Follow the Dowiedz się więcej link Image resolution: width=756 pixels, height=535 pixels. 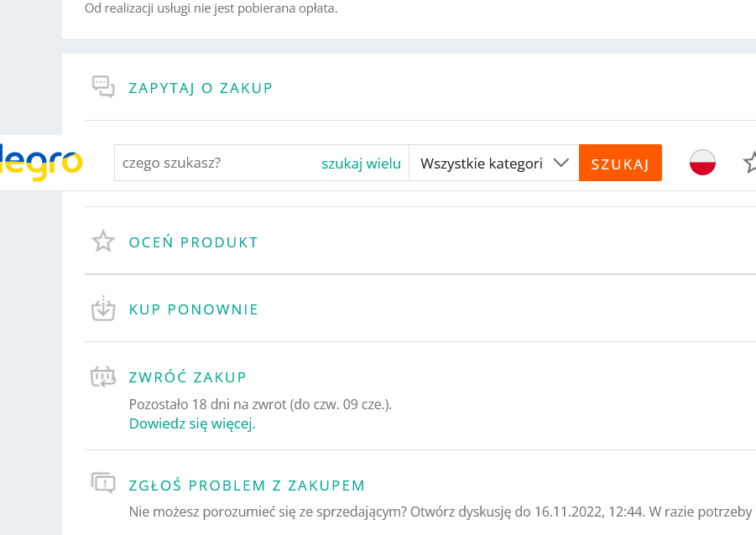tap(192, 423)
